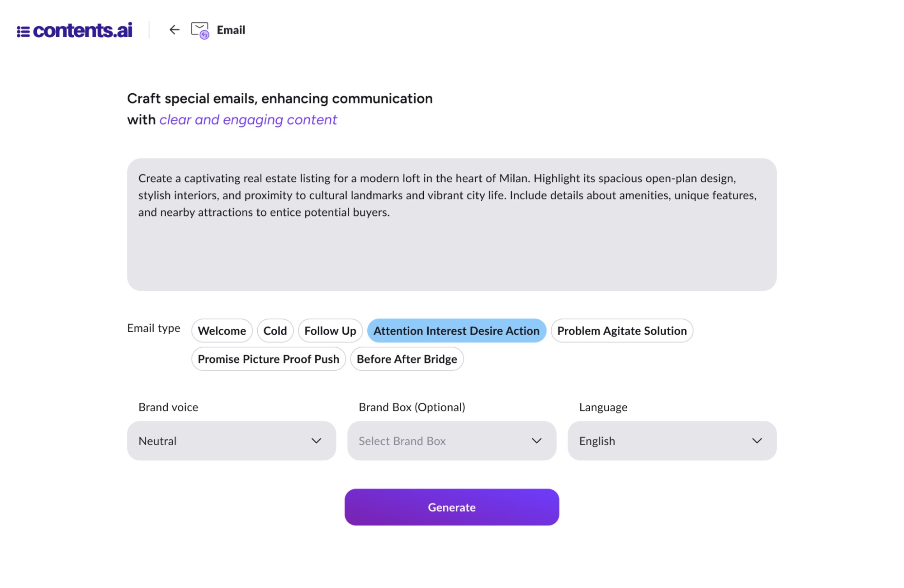
Task: Open the Select Brand Box dropdown
Action: coord(451,441)
